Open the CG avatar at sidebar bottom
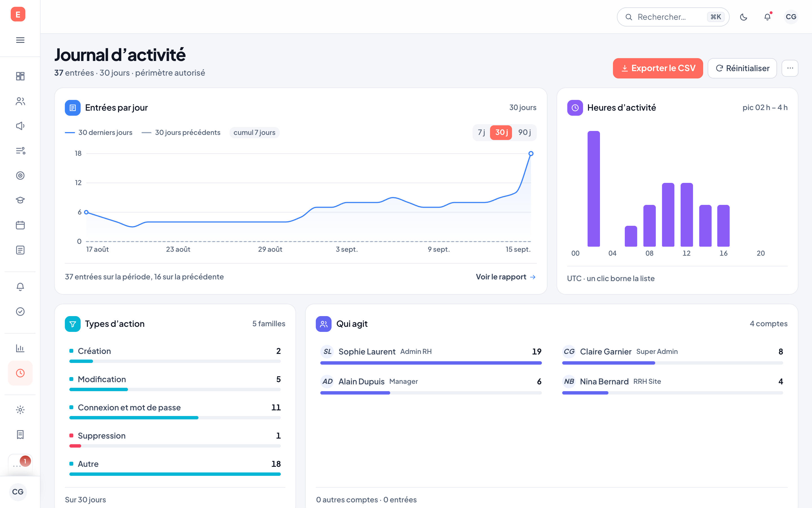The height and width of the screenshot is (508, 812). 18,492
